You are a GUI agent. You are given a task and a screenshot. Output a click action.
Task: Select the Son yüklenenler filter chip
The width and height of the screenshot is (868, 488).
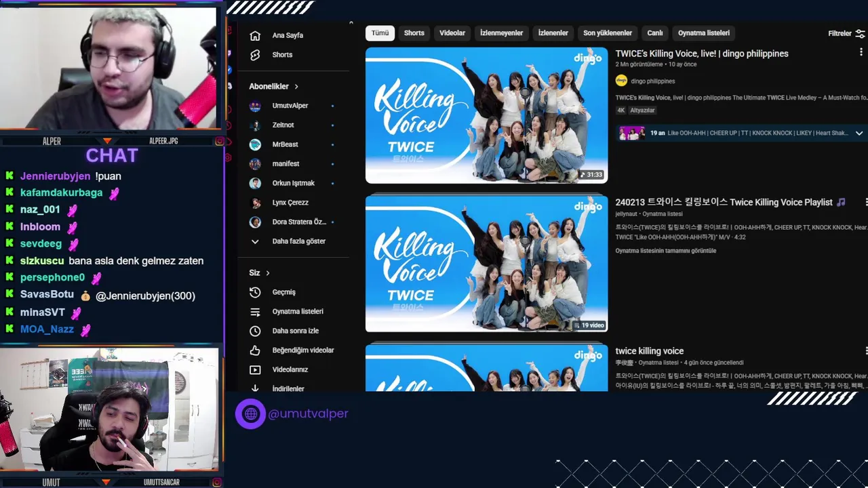(x=608, y=33)
